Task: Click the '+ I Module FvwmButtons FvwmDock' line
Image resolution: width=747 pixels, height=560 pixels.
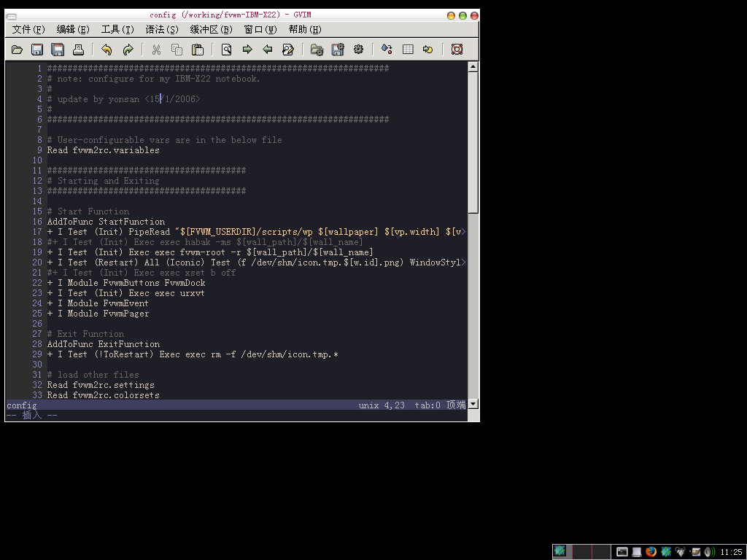Action: [126, 283]
